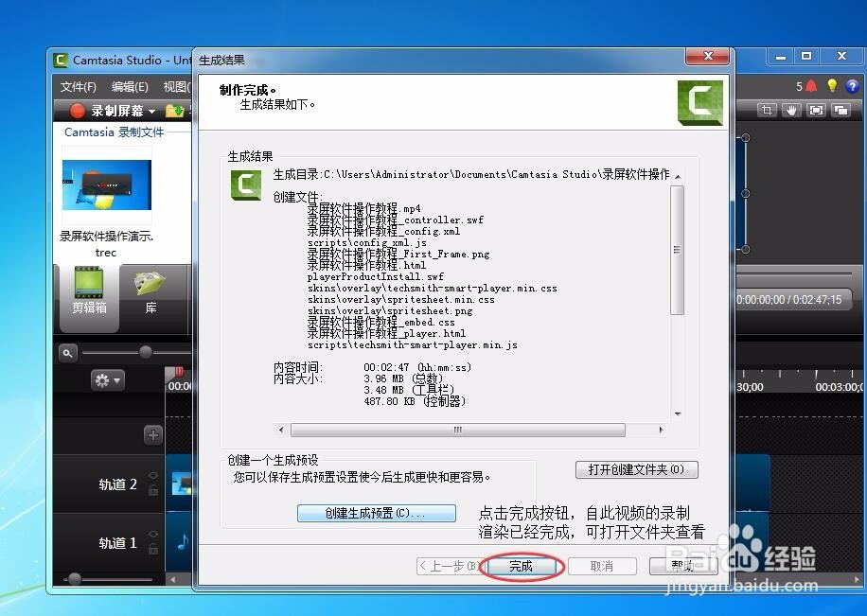The width and height of the screenshot is (867, 616).
Task: Click the full screen preview icon
Action: pos(816,110)
